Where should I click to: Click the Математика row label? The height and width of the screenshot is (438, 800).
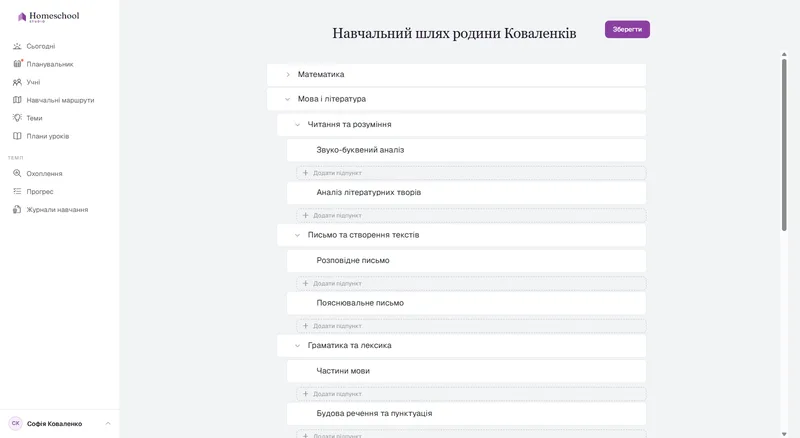click(x=321, y=75)
